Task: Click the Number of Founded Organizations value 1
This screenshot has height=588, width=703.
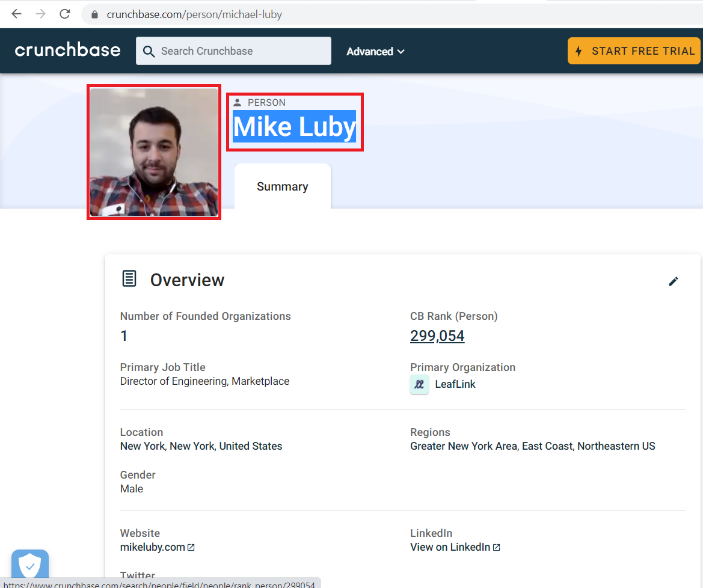Action: click(124, 335)
